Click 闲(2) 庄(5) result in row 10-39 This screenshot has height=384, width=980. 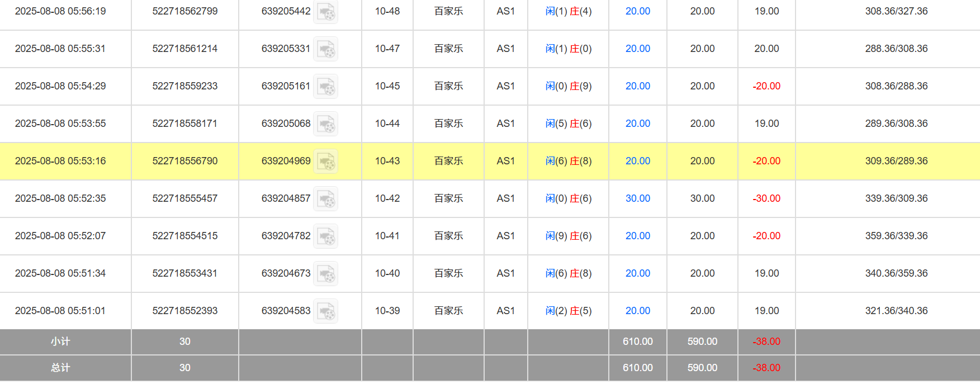click(x=568, y=311)
